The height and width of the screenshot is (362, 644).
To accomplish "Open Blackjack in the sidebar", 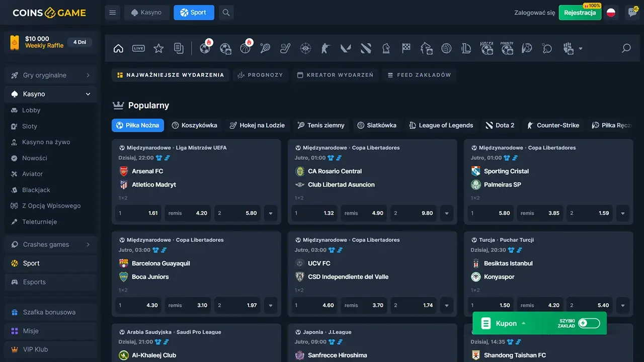I will 50,190.
